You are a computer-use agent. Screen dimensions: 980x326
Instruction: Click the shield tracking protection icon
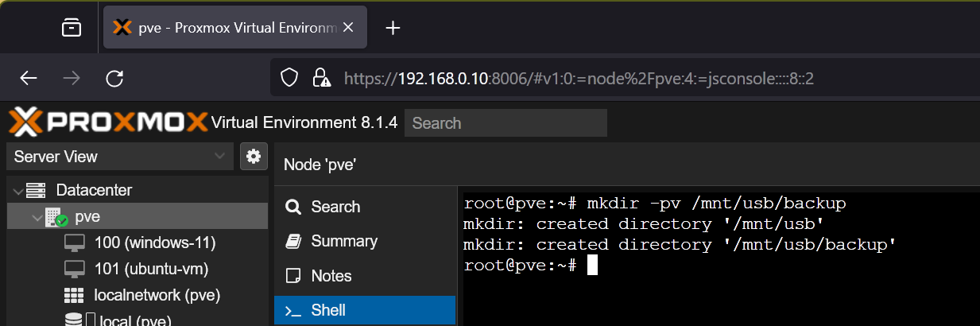click(x=290, y=78)
